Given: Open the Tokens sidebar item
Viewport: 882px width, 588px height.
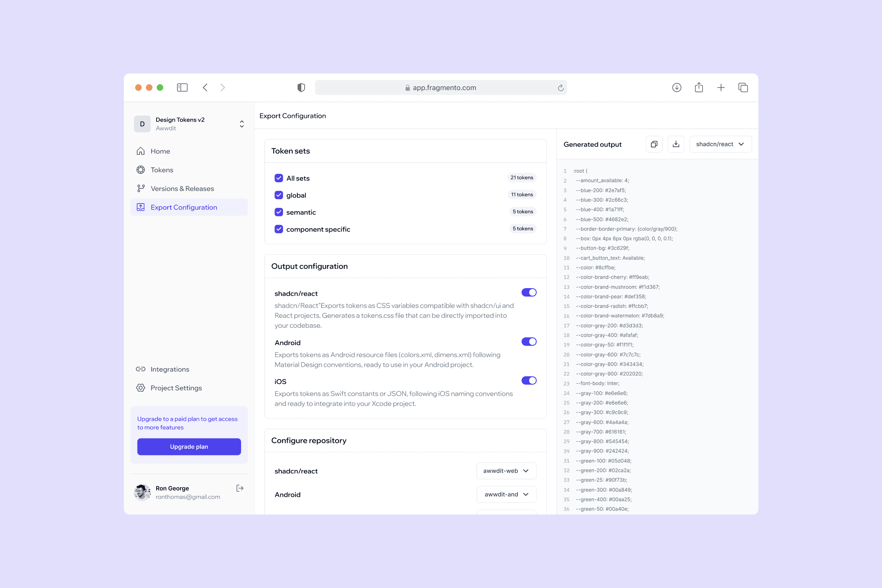Looking at the screenshot, I should coord(162,170).
